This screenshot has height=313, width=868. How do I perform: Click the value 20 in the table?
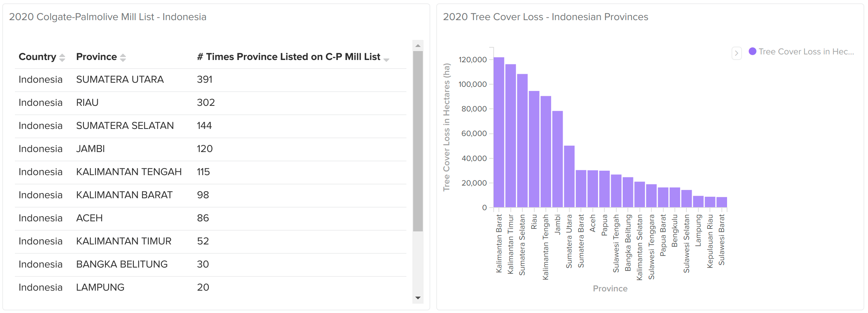[203, 287]
